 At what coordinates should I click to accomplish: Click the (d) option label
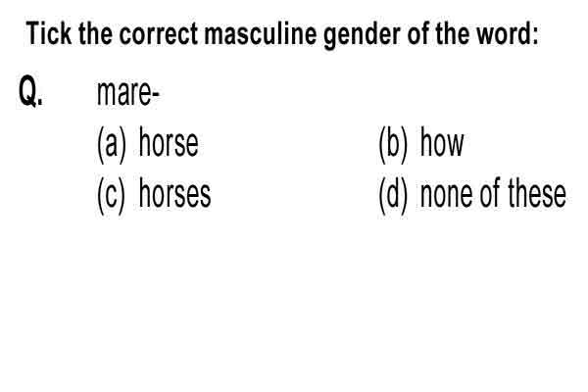coord(393,195)
